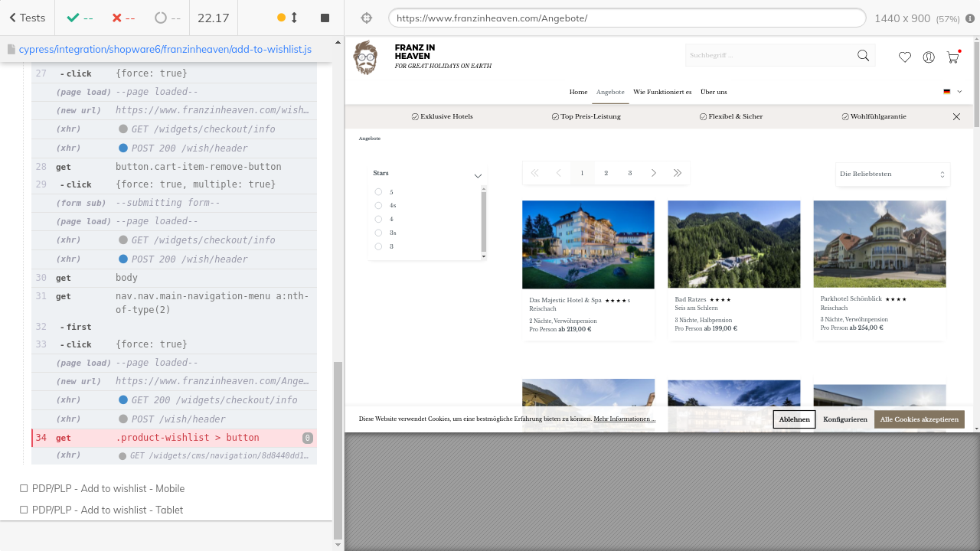Image resolution: width=980 pixels, height=551 pixels.
Task: Open the Die Beliebtesten sorting dropdown
Action: click(x=892, y=174)
